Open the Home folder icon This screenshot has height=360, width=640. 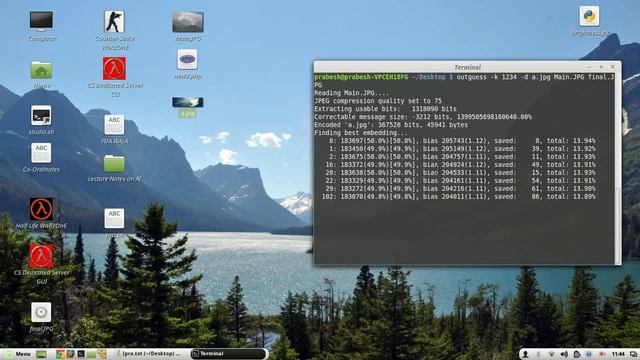[41, 70]
